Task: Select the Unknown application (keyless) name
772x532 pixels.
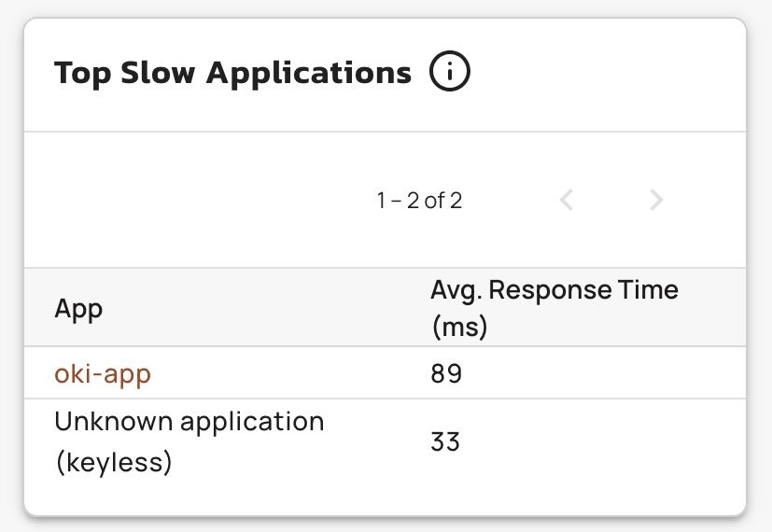Action: click(x=189, y=441)
